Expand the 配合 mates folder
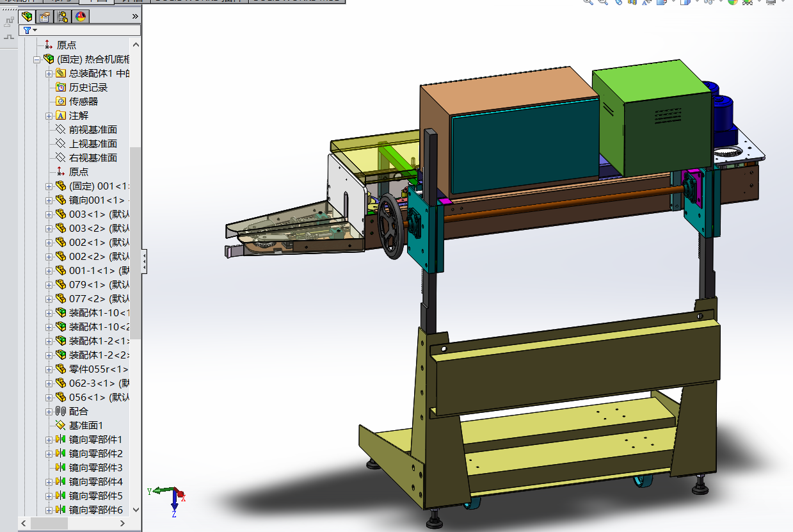This screenshot has height=532, width=793. coord(49,411)
